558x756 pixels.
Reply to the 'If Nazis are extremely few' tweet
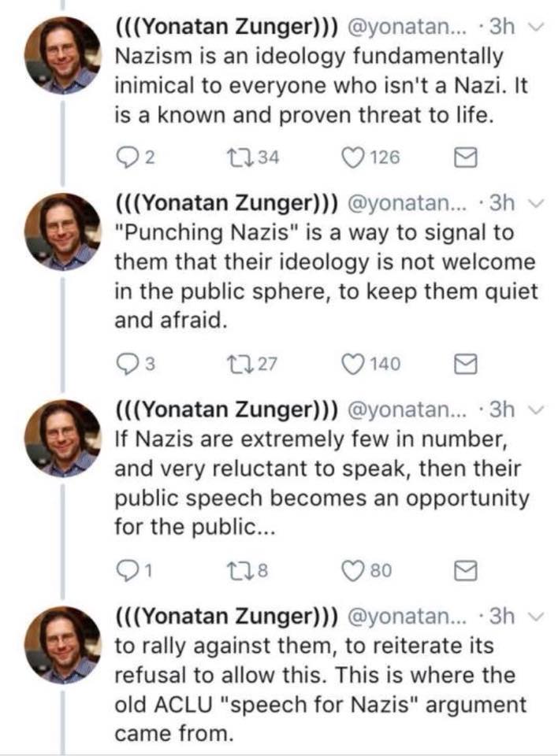tap(128, 571)
